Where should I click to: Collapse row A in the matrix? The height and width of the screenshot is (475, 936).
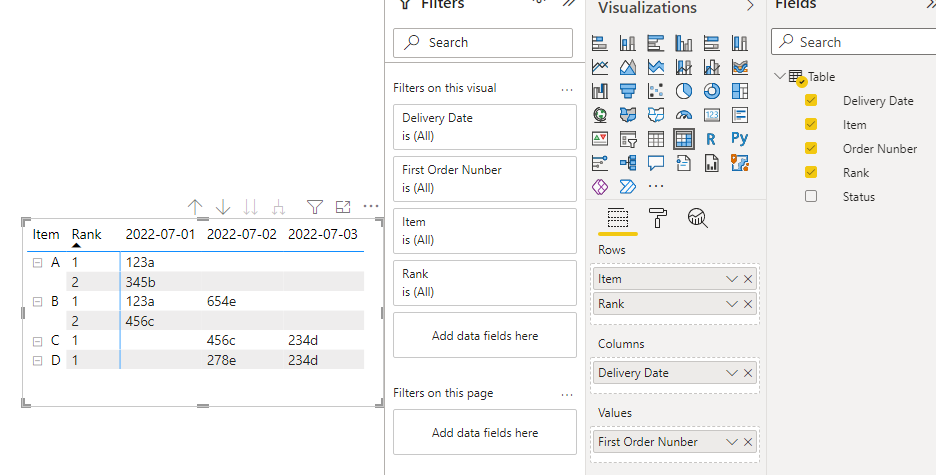(38, 263)
